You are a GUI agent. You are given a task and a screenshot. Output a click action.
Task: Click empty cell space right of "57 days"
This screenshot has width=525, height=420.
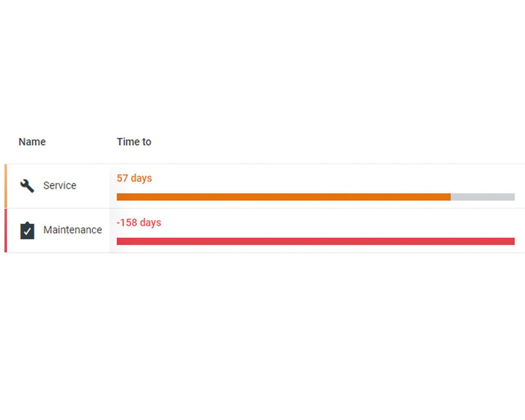[328, 178]
